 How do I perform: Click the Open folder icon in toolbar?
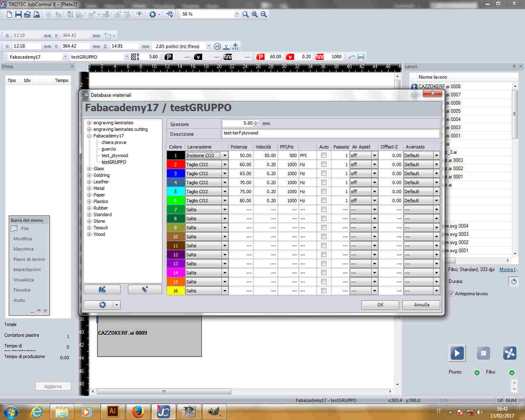point(27,14)
